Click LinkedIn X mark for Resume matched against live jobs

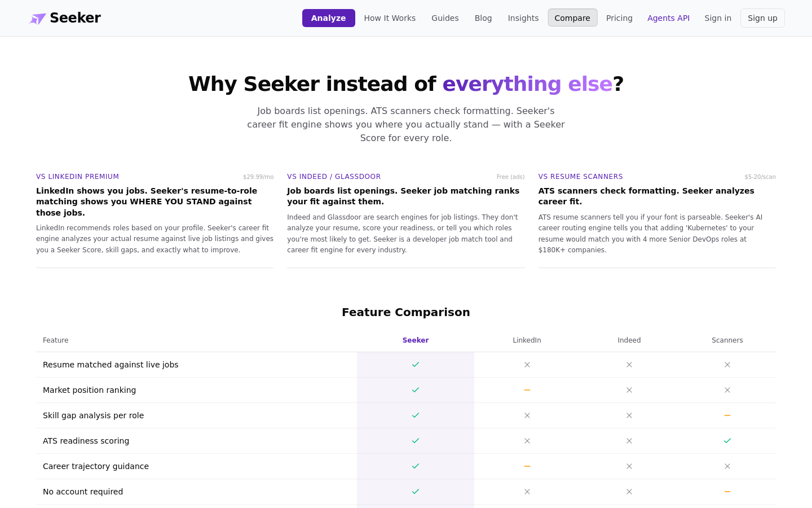527,365
